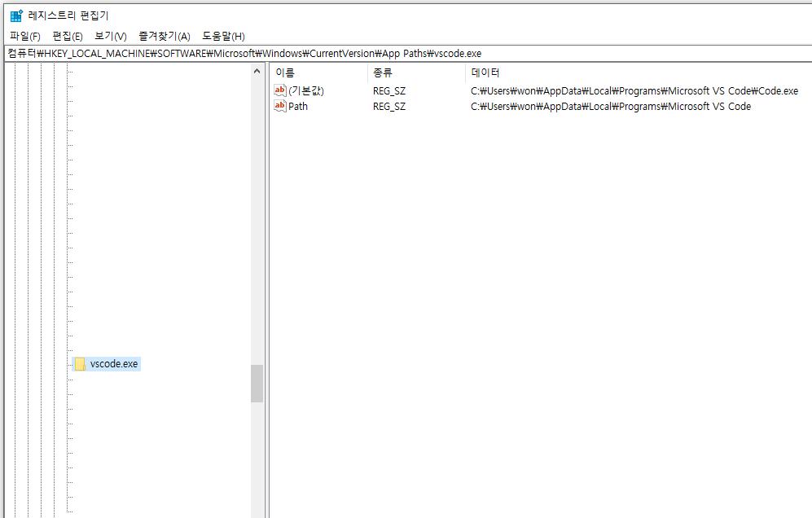Open the 파일(F) menu

click(x=25, y=37)
